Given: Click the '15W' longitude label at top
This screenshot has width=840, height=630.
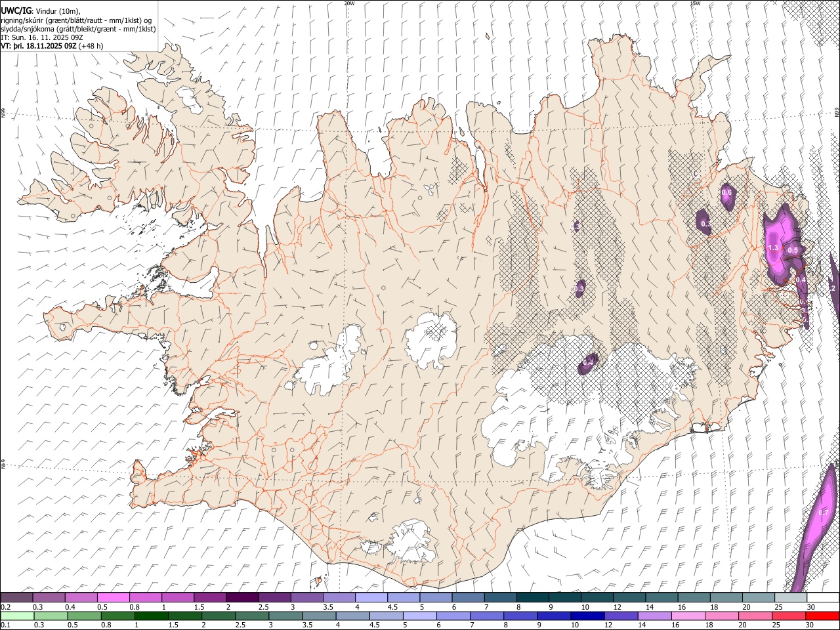Looking at the screenshot, I should pos(694,3).
